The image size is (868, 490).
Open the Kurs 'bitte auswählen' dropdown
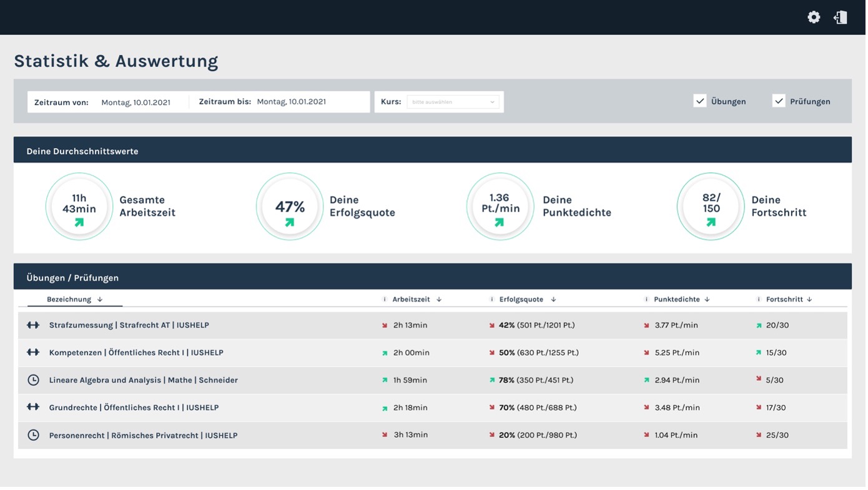(453, 102)
